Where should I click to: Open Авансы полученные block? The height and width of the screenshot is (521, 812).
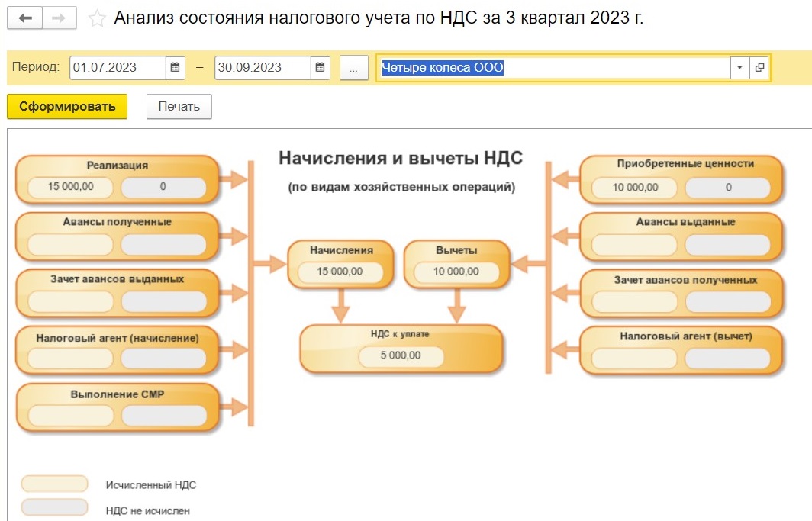coord(117,236)
